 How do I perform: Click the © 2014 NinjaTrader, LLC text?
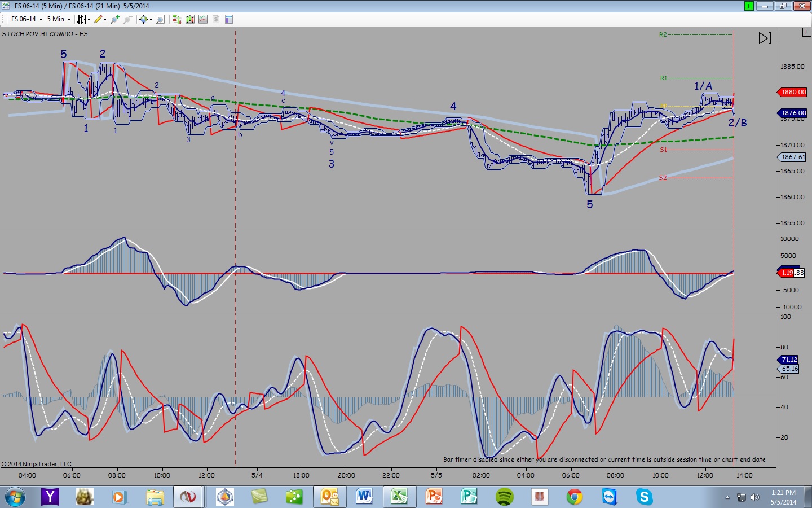pos(37,464)
